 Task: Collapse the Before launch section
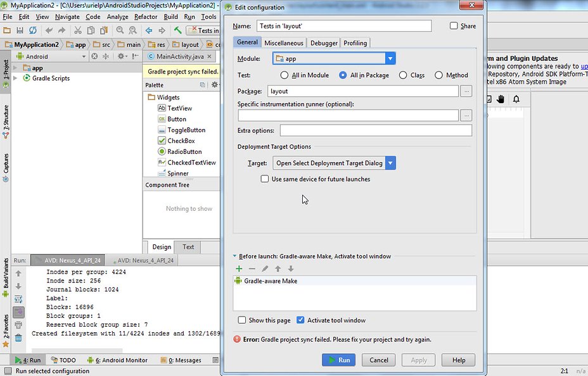click(234, 256)
